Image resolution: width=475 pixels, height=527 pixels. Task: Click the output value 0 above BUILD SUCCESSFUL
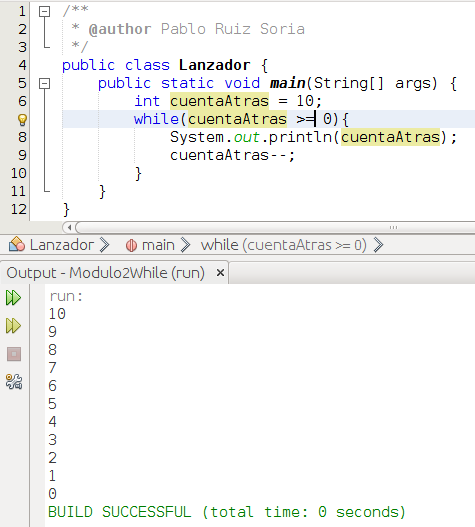click(52, 494)
